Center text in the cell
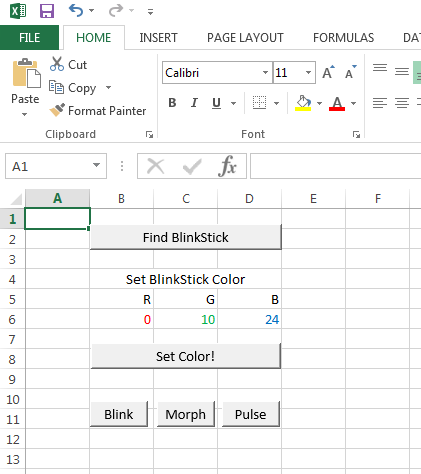This screenshot has height=474, width=421. [402, 103]
